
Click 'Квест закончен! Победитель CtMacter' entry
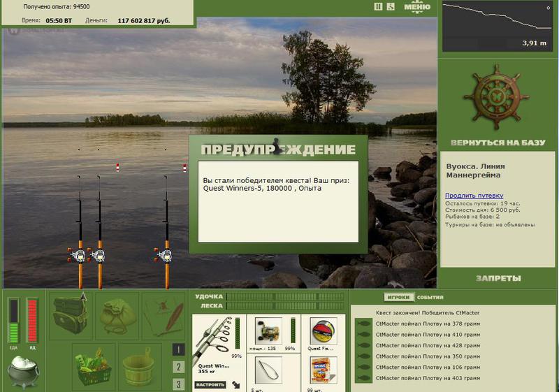(x=428, y=313)
